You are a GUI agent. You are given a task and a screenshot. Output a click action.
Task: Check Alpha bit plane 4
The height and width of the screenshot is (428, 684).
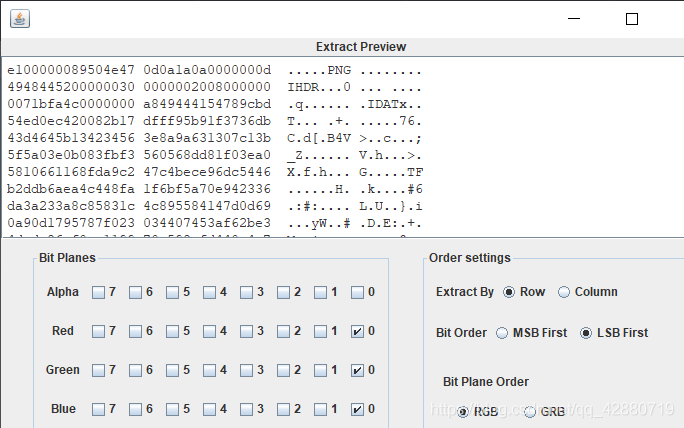coord(209,292)
